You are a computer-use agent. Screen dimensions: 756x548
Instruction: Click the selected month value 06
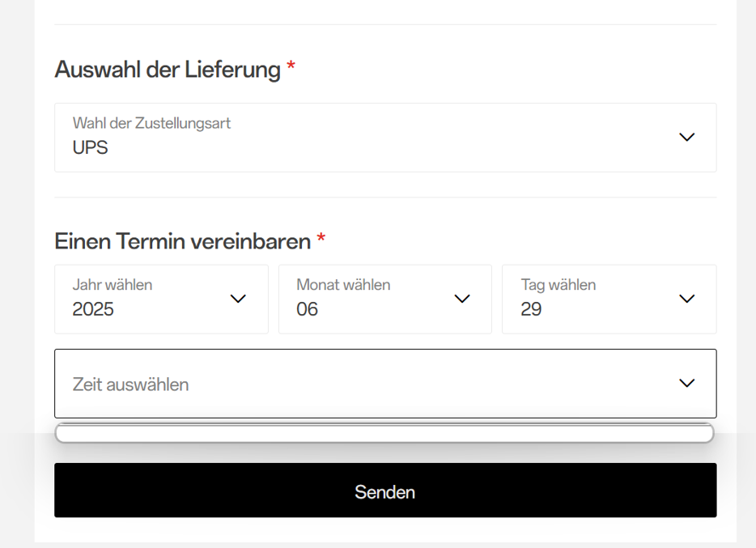pos(308,309)
